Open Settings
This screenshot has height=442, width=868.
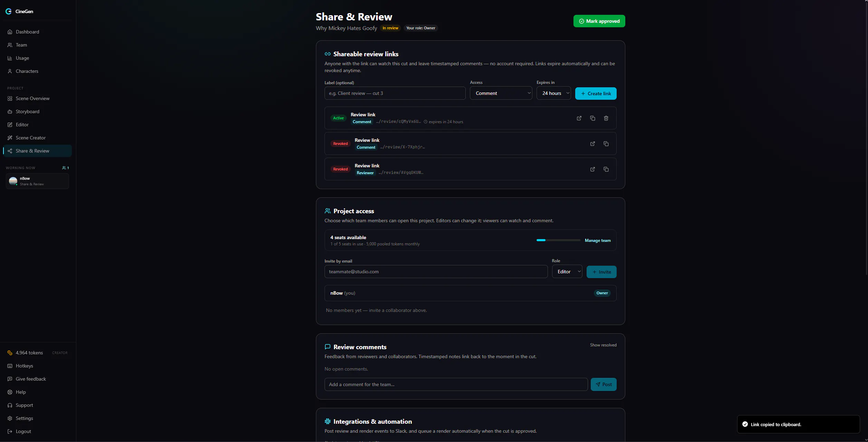pyautogui.click(x=37, y=418)
